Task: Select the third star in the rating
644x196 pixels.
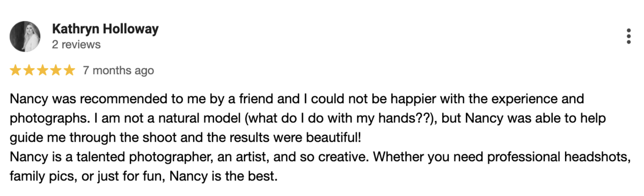Action: tap(42, 70)
